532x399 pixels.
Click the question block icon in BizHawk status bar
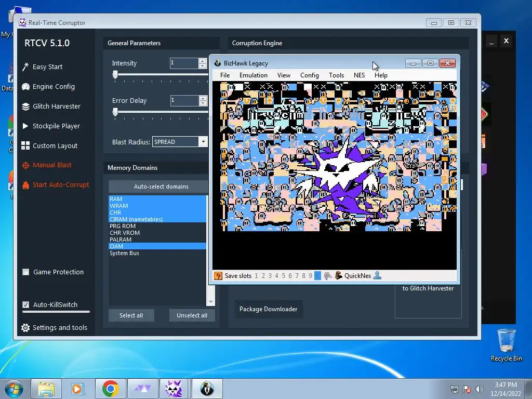click(218, 276)
